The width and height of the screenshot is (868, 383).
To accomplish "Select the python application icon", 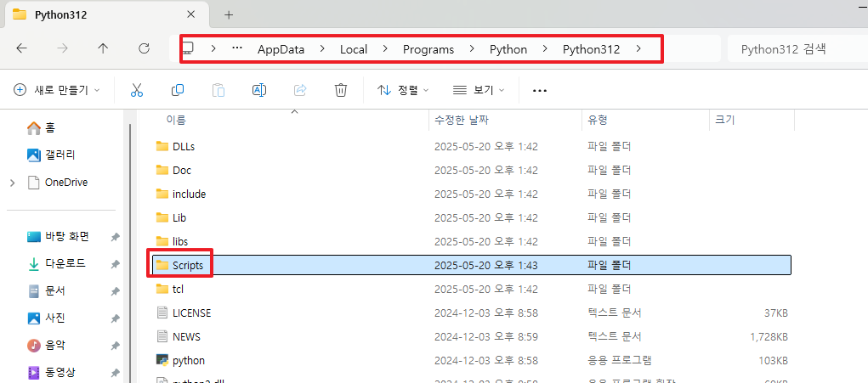I will 162,360.
